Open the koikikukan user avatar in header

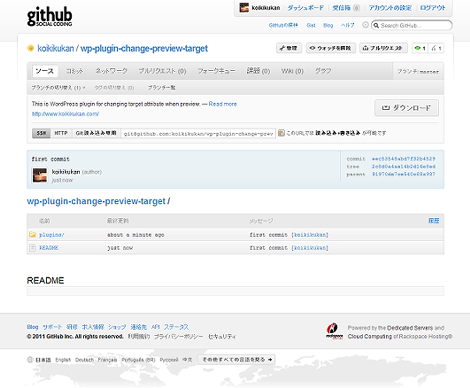[244, 8]
